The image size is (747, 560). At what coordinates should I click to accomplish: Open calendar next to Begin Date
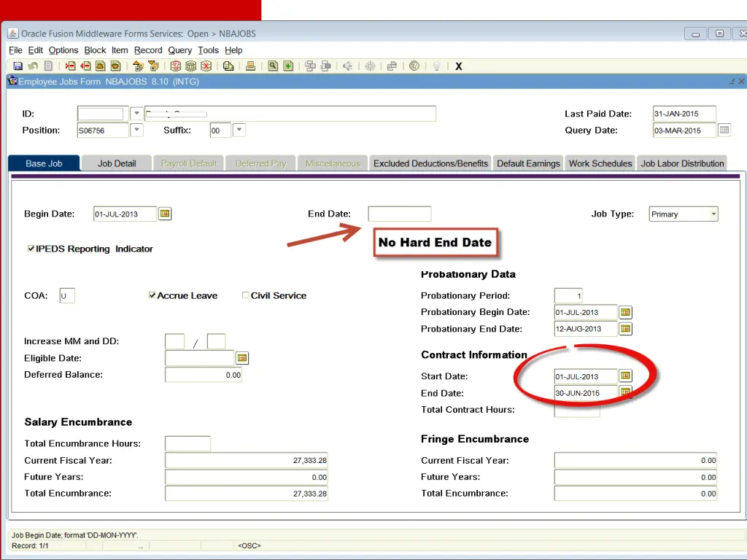pyautogui.click(x=165, y=214)
